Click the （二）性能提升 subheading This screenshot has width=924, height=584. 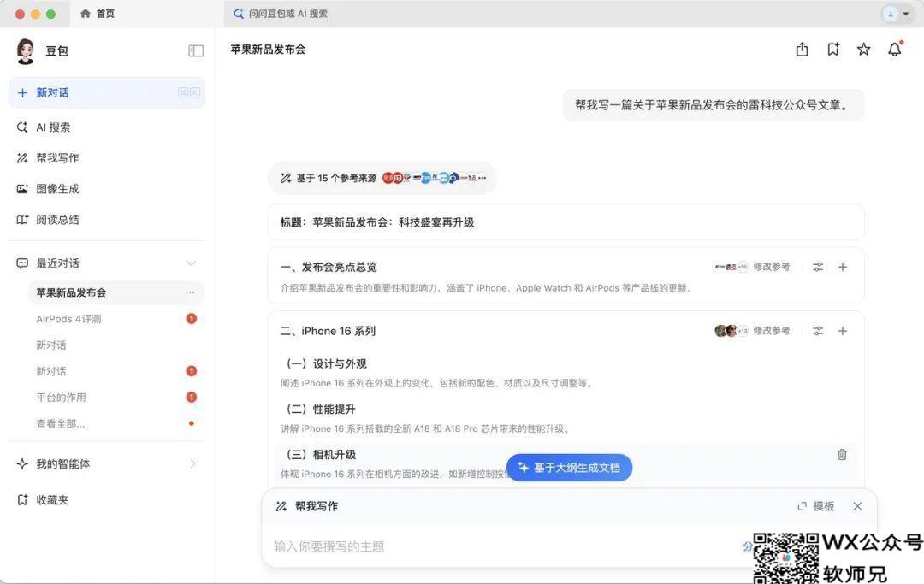pos(321,410)
